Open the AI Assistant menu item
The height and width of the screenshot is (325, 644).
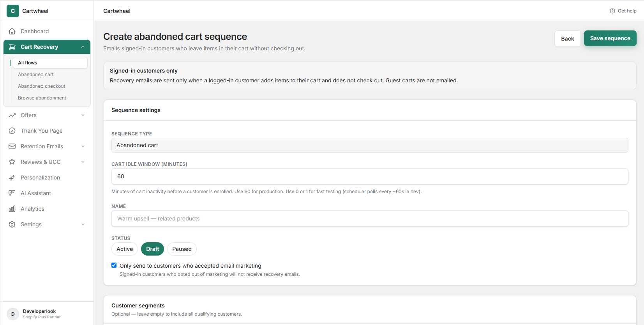[47, 193]
